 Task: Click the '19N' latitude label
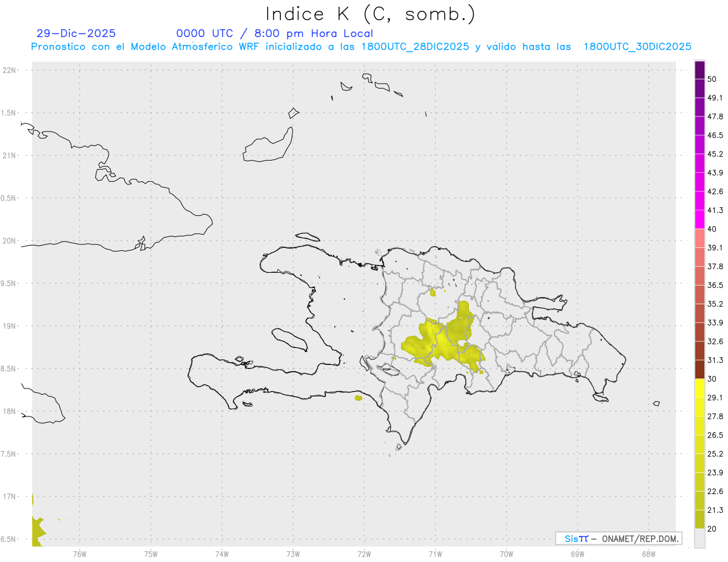click(x=9, y=326)
